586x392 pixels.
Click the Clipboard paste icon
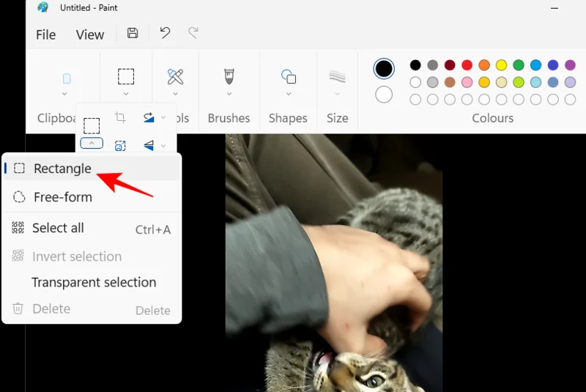click(x=67, y=78)
